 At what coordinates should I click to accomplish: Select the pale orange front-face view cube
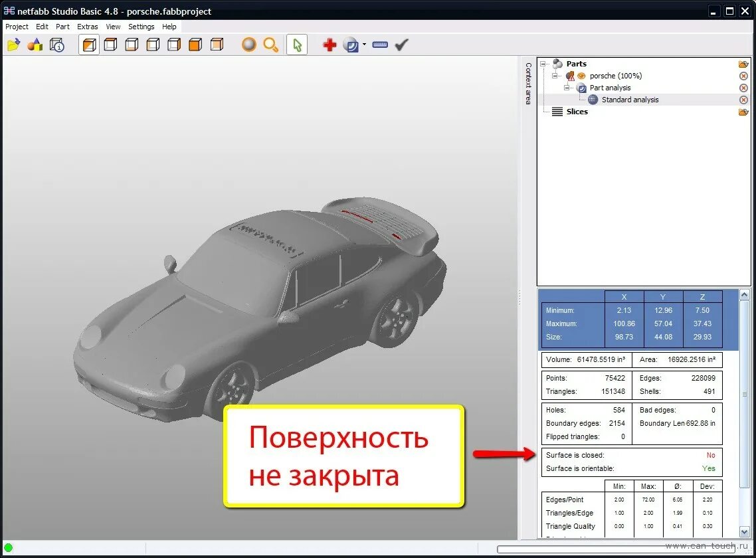(217, 45)
